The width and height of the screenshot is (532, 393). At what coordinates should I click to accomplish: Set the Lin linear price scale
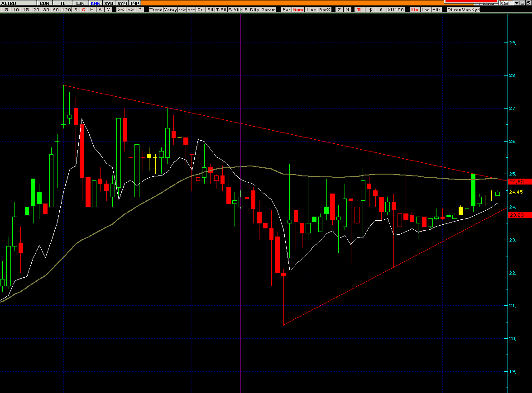pos(414,9)
